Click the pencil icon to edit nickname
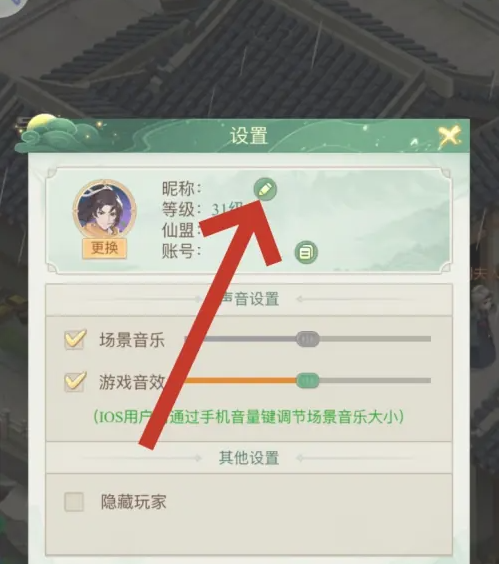Screen dimensions: 499x564 click(x=265, y=189)
